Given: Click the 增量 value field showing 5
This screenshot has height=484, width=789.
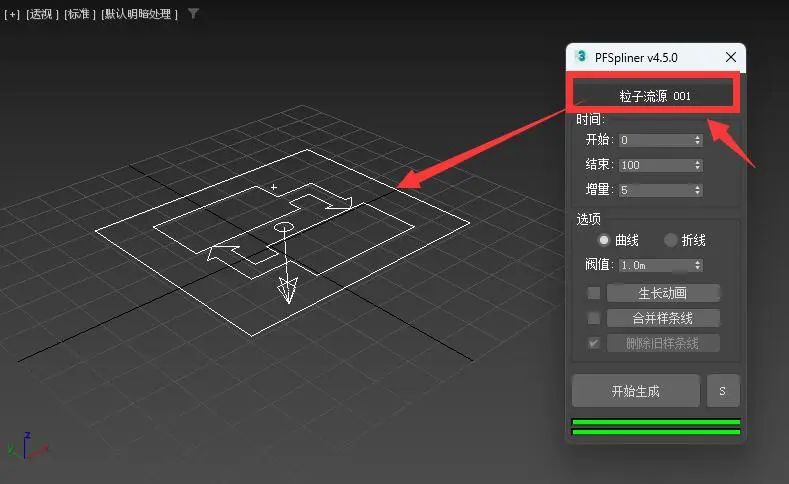Looking at the screenshot, I should click(656, 190).
